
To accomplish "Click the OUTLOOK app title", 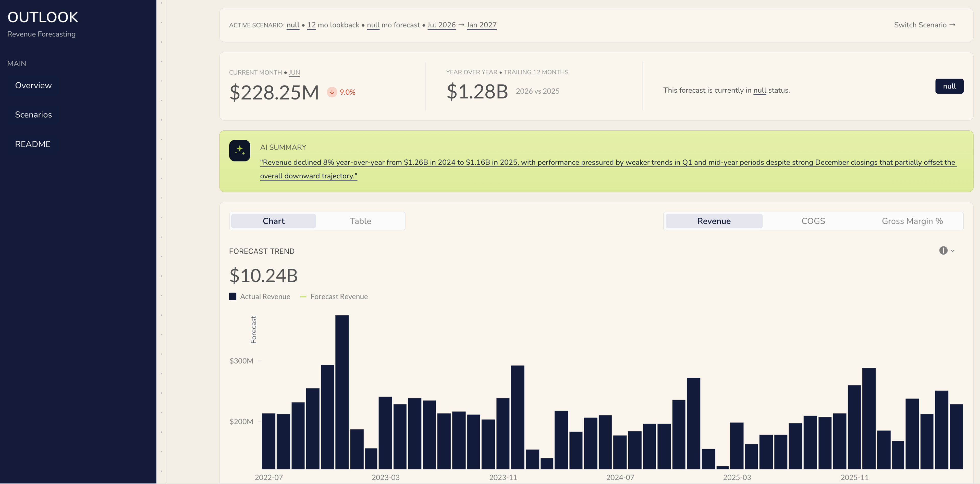I will pyautogui.click(x=43, y=17).
